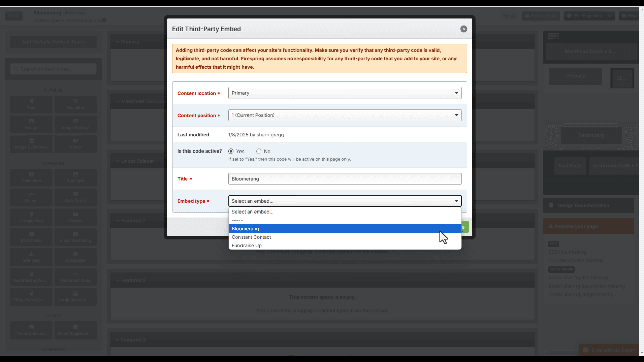The image size is (644, 362).
Task: Click the Data Table content type
Action: (75, 197)
